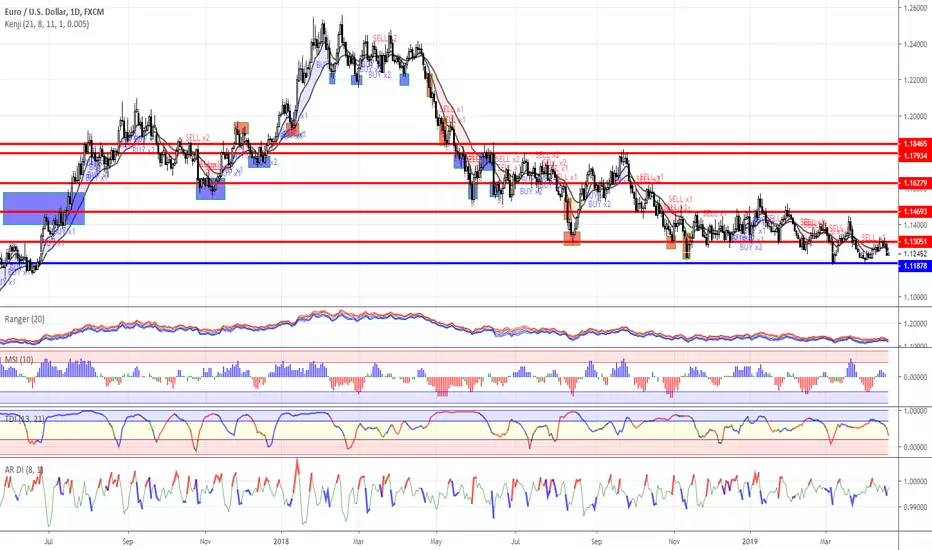Click the 1.00000 value in the TDI pane axis
Image resolution: width=932 pixels, height=550 pixels.
pos(915,411)
